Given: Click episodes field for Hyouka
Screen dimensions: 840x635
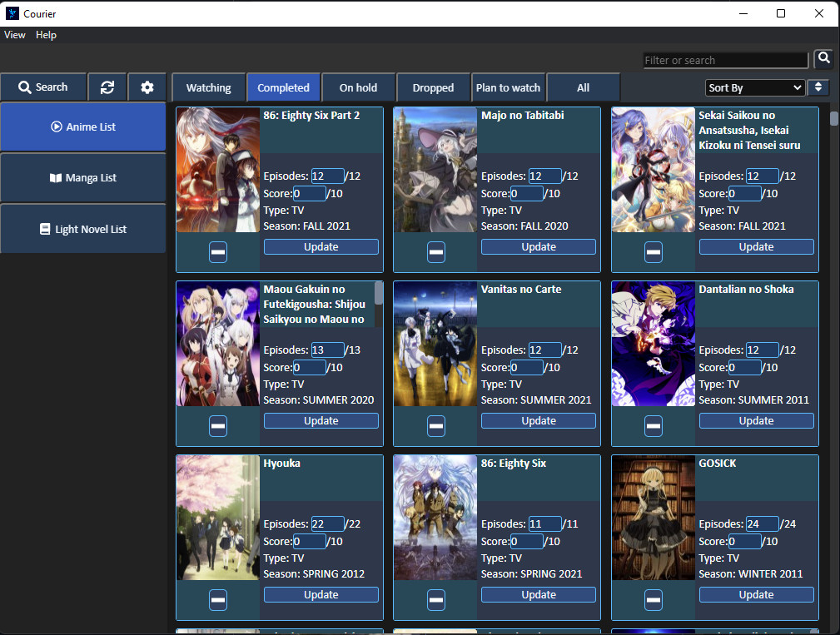Looking at the screenshot, I should 327,524.
